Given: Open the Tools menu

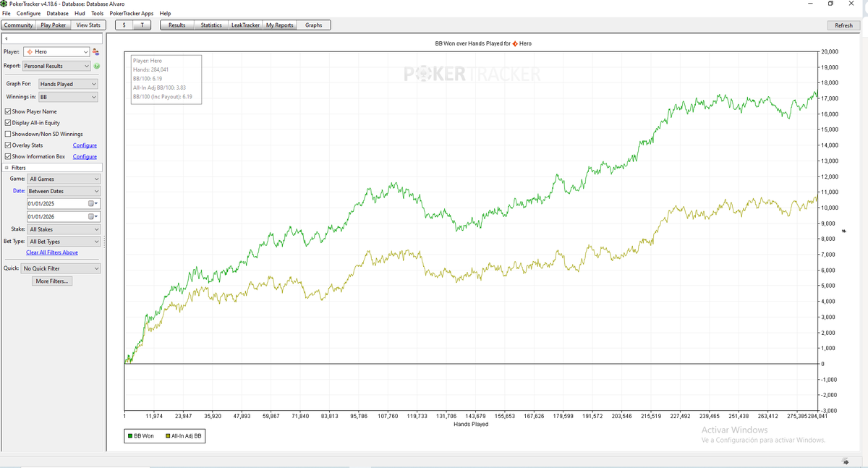Looking at the screenshot, I should (97, 13).
